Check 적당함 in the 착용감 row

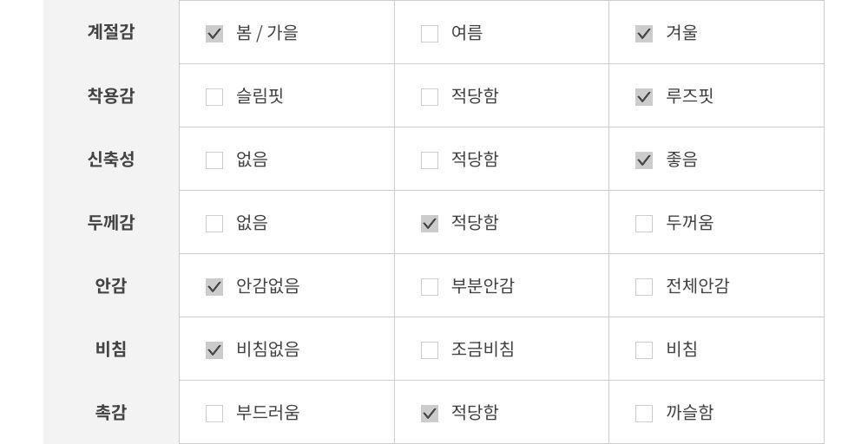tap(430, 97)
